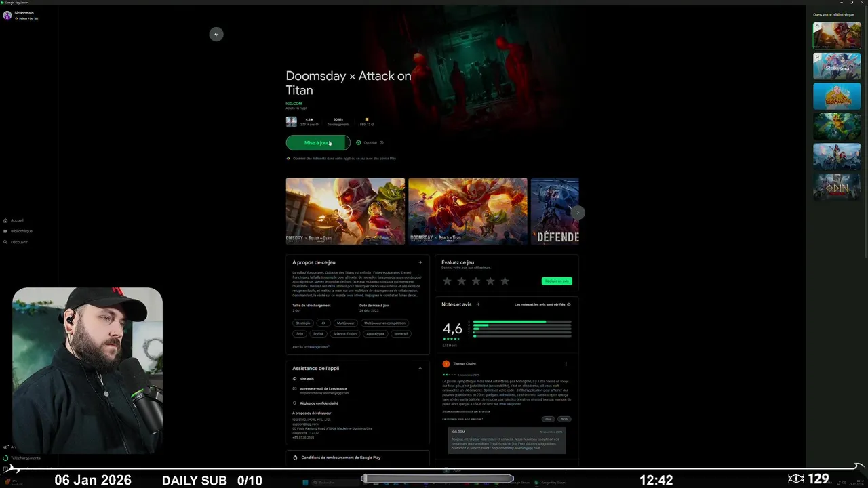Screen dimensions: 868x488
Task: Open the IGG.COM developer link
Action: 294,104
